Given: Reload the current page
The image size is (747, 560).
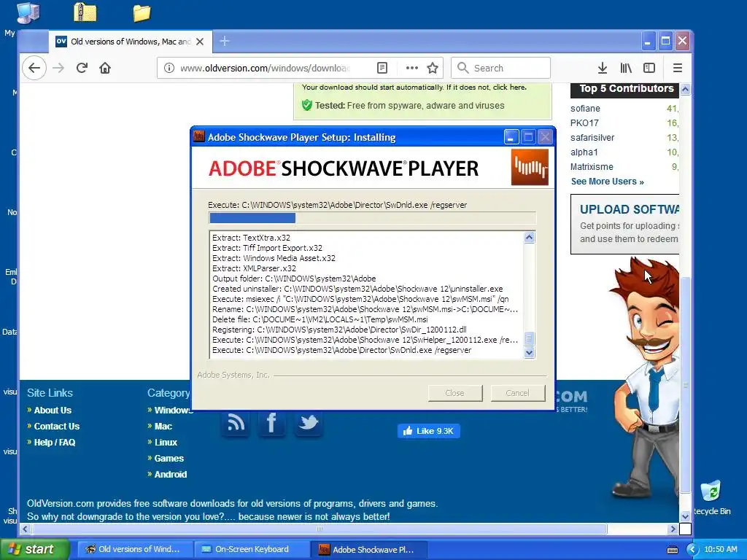Looking at the screenshot, I should tap(82, 68).
